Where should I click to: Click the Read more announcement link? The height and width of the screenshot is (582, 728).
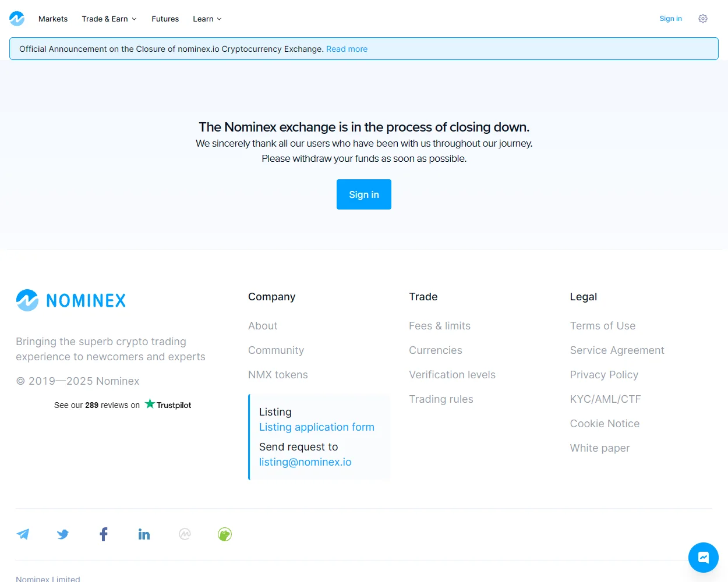click(x=347, y=49)
